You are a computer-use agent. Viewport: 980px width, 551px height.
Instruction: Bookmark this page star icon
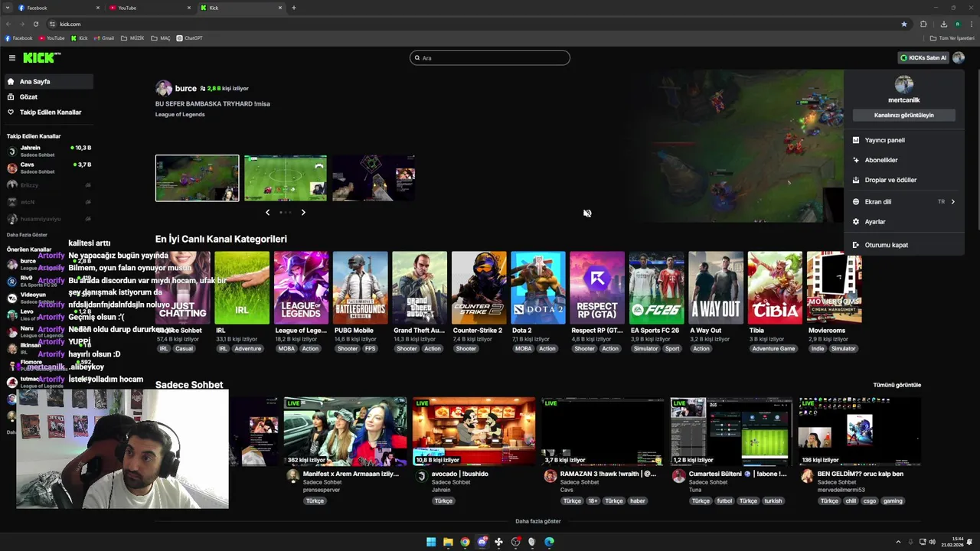tap(904, 24)
